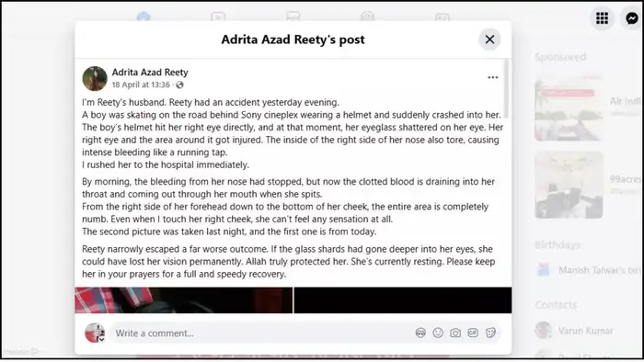This screenshot has height=362, width=644.
Task: Show audience via the public globe icon
Action: (179, 85)
